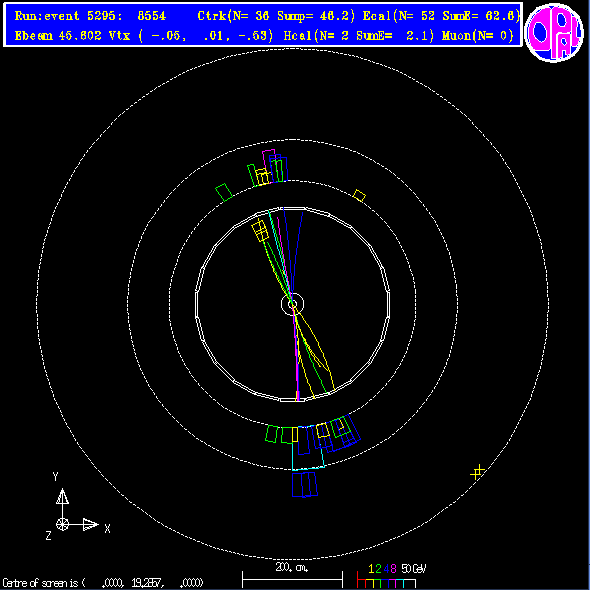Click the yellow hit boxes inside tracking chamber

[x=260, y=231]
